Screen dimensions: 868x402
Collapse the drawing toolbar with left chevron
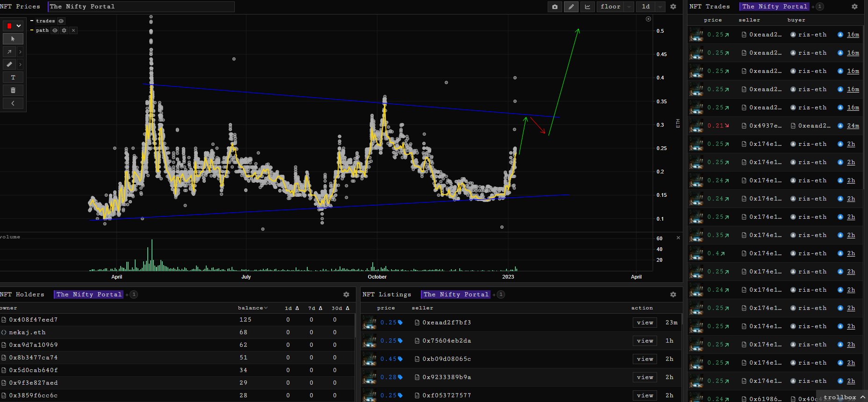13,103
